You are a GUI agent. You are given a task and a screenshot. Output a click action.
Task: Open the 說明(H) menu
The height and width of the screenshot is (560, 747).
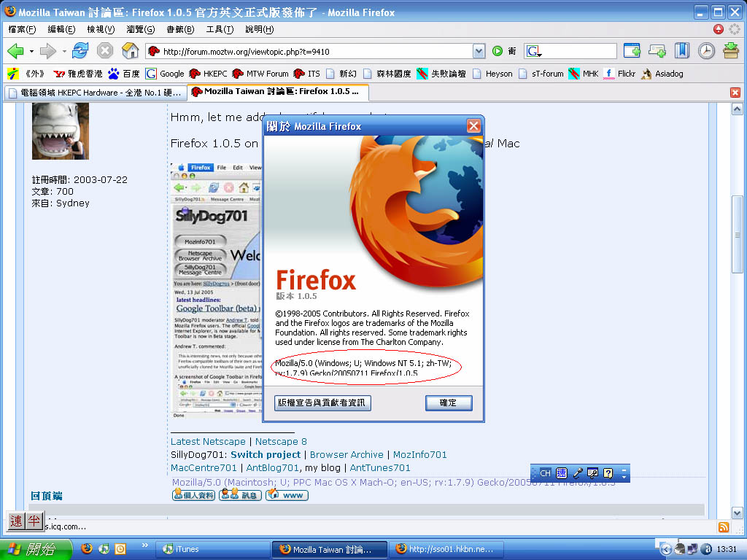click(x=259, y=29)
